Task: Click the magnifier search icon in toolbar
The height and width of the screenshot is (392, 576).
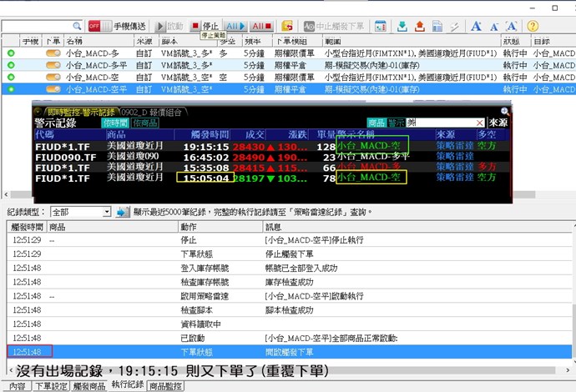Action: 77,26
